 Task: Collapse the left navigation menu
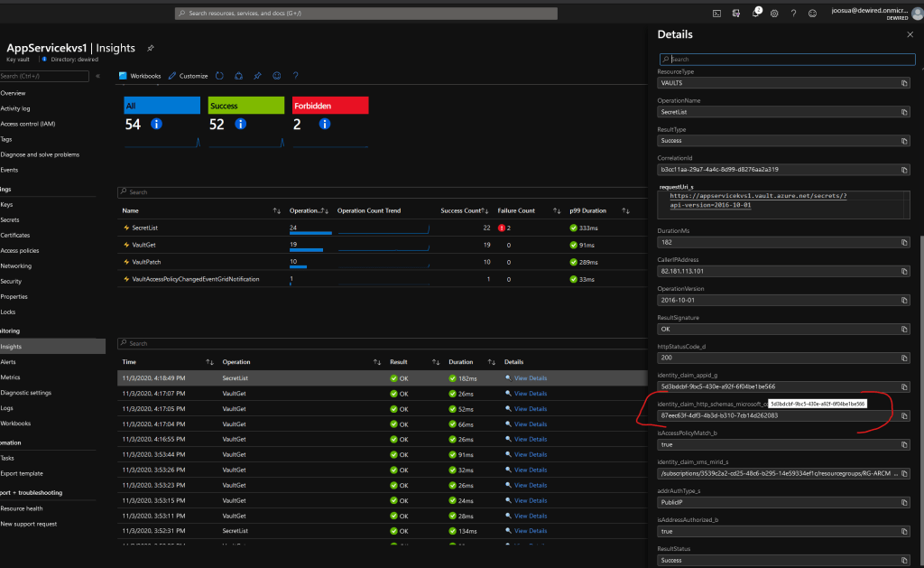[x=97, y=76]
